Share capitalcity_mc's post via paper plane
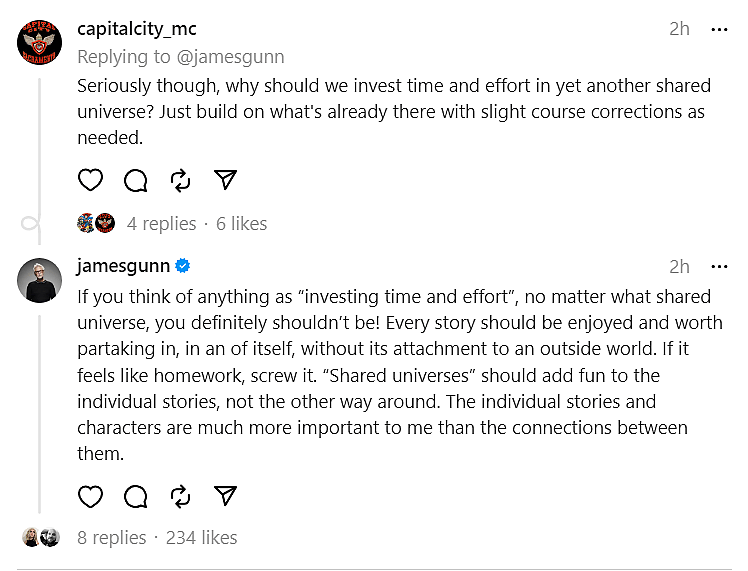The height and width of the screenshot is (571, 748). pyautogui.click(x=225, y=180)
